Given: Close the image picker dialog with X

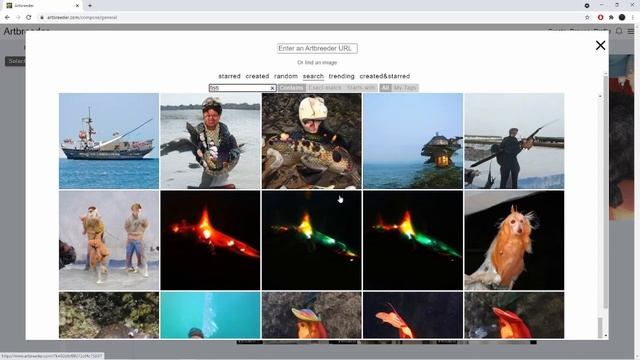Looking at the screenshot, I should point(600,45).
